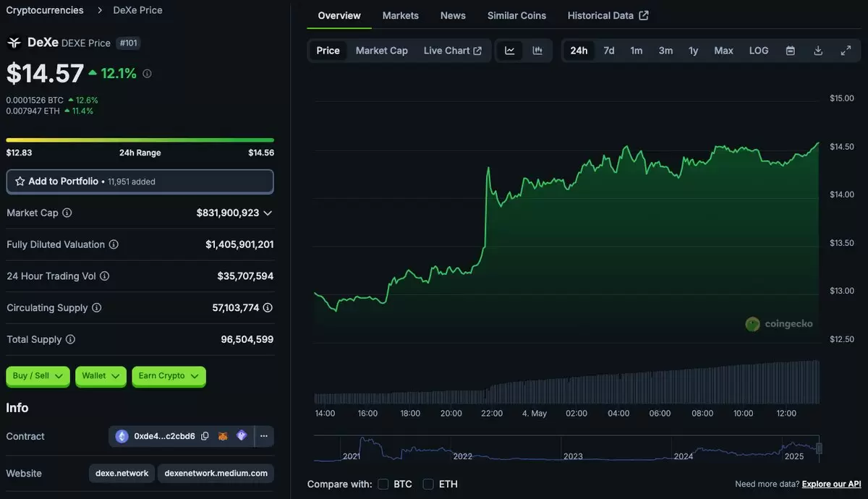Expand chart to fullscreen

(846, 51)
